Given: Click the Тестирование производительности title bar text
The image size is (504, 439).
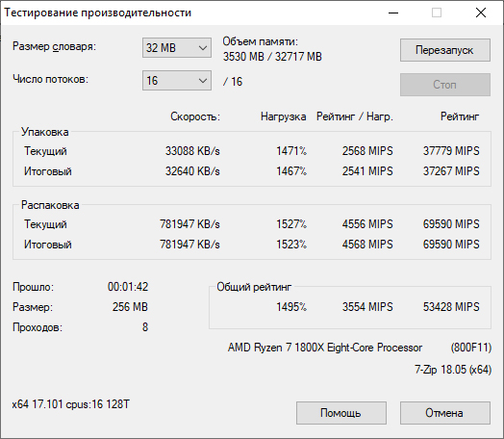Looking at the screenshot, I should coord(98,13).
